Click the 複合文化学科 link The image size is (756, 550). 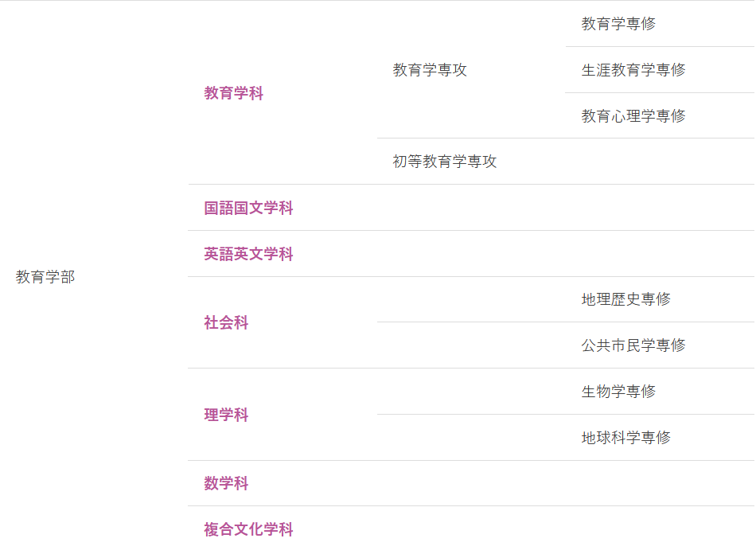(x=248, y=529)
